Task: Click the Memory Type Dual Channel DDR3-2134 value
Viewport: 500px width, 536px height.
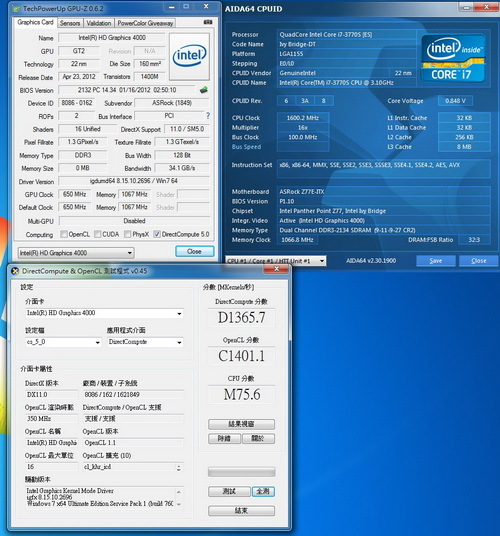Action: pyautogui.click(x=383, y=230)
